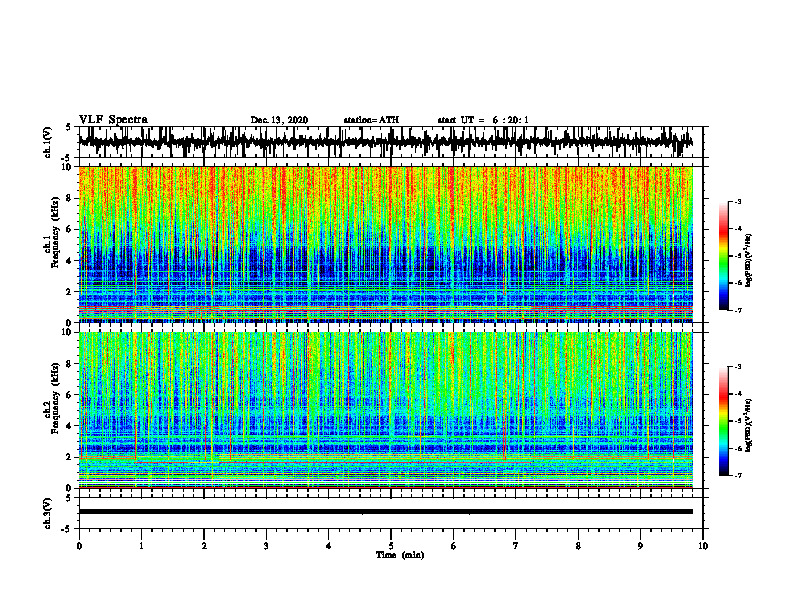Click the ch.3 flat black signal bar
The height and width of the screenshot is (612, 792).
click(x=385, y=512)
